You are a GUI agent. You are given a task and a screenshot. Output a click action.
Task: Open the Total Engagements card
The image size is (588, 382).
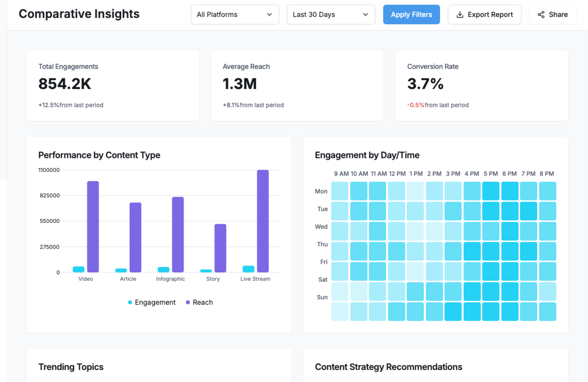click(x=113, y=86)
